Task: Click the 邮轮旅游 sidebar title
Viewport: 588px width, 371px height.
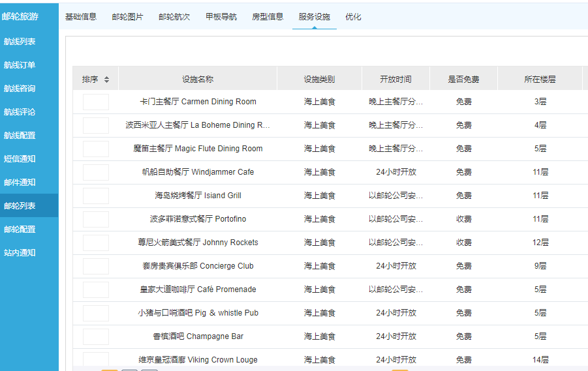Action: [20, 17]
